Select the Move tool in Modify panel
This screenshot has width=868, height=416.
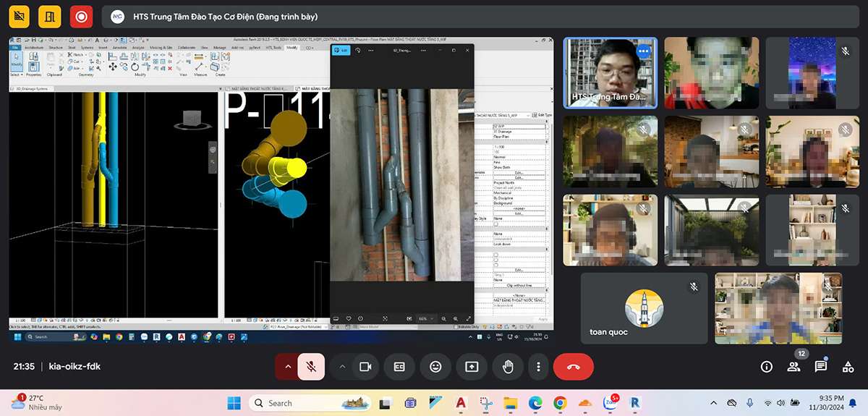click(113, 67)
